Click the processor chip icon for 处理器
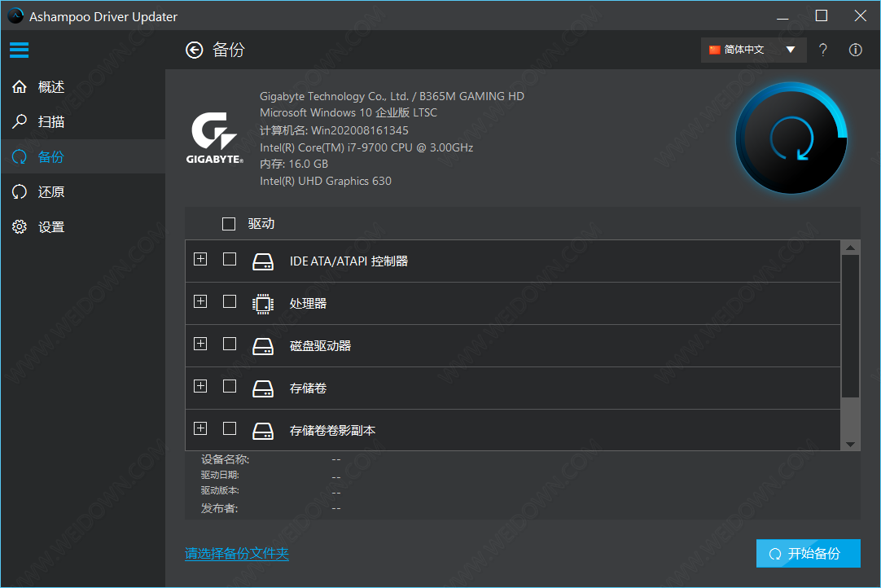The image size is (881, 588). coord(263,304)
